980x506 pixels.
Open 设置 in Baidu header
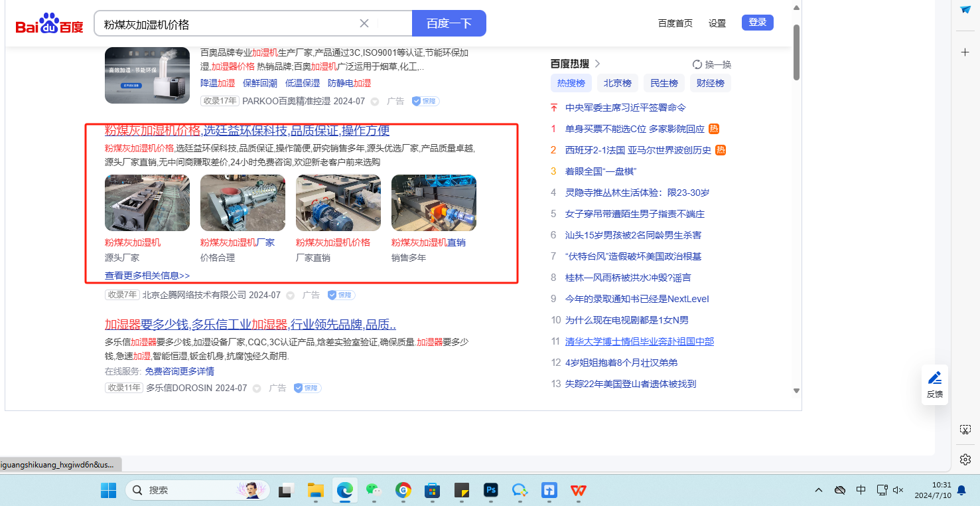coord(717,23)
